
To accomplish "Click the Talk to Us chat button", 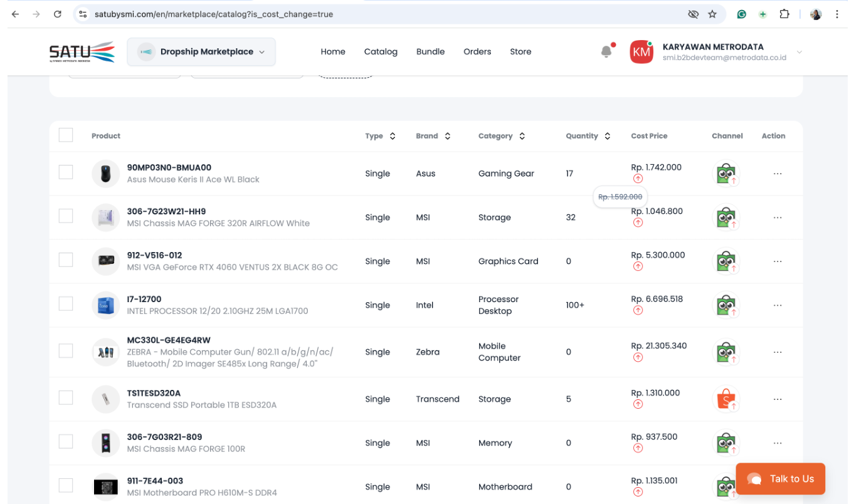I will (x=780, y=479).
